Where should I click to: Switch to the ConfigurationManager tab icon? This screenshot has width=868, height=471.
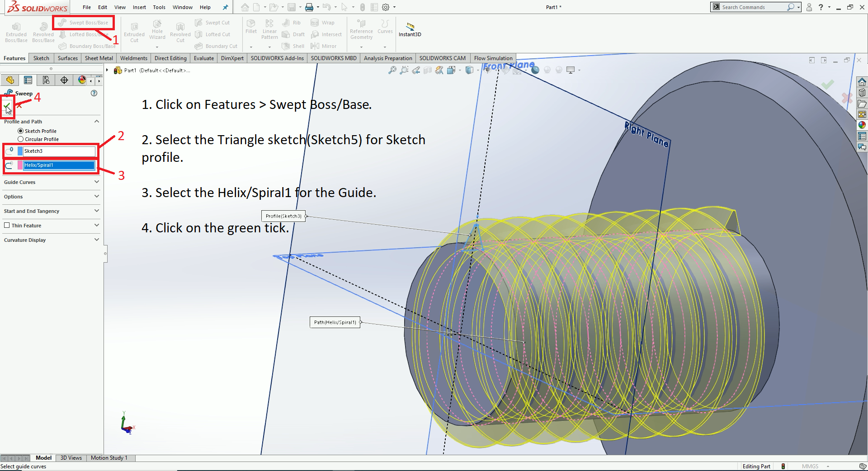(x=46, y=80)
